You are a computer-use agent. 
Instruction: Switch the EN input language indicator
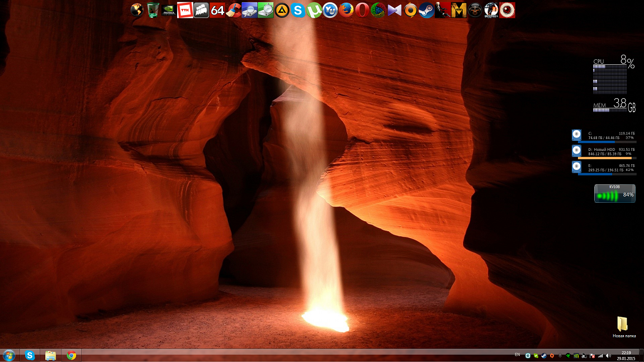click(517, 355)
